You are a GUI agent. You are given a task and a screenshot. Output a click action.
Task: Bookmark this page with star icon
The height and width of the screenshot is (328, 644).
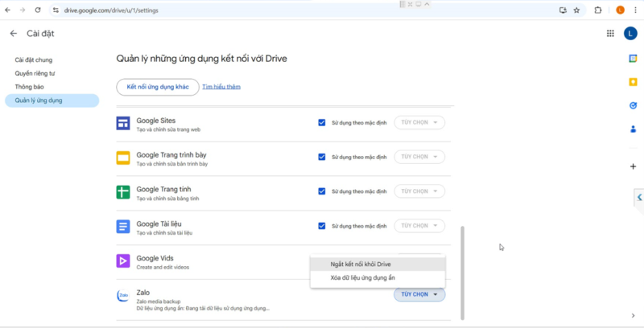click(576, 10)
